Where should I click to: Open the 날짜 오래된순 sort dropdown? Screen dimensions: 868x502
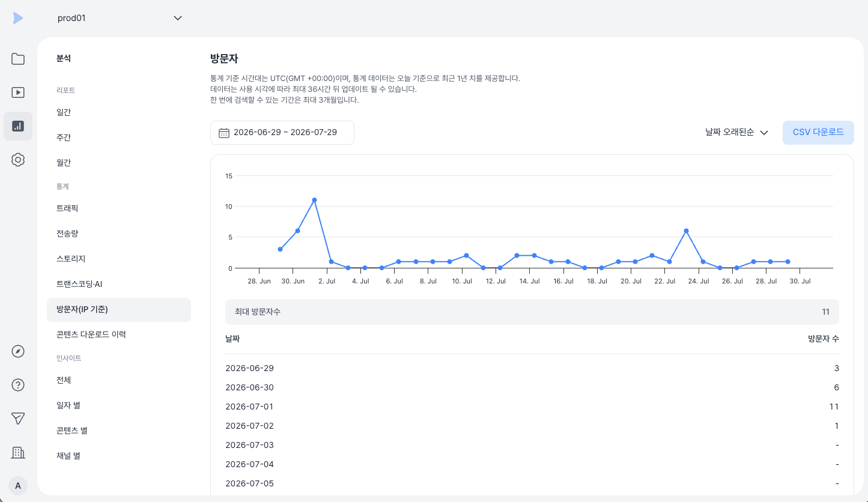point(737,133)
